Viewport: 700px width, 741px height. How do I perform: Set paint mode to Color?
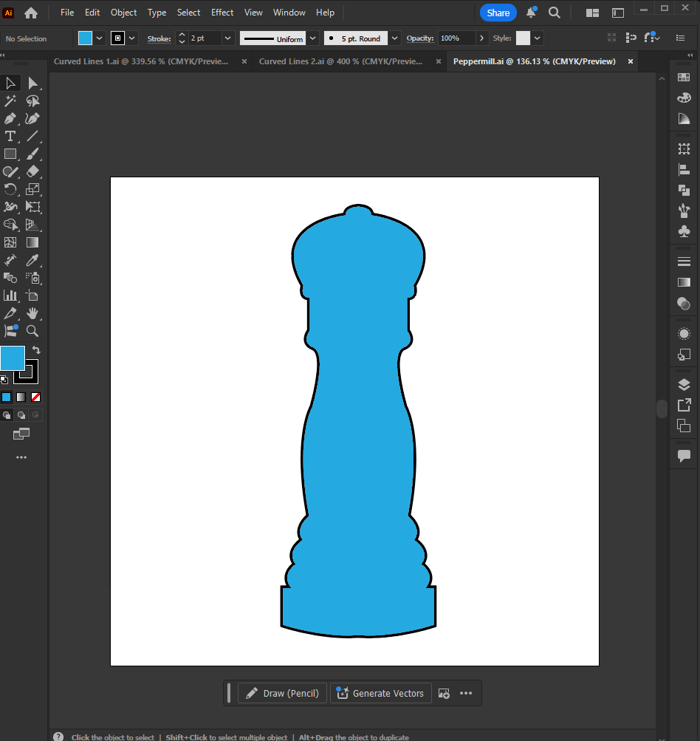(6, 397)
